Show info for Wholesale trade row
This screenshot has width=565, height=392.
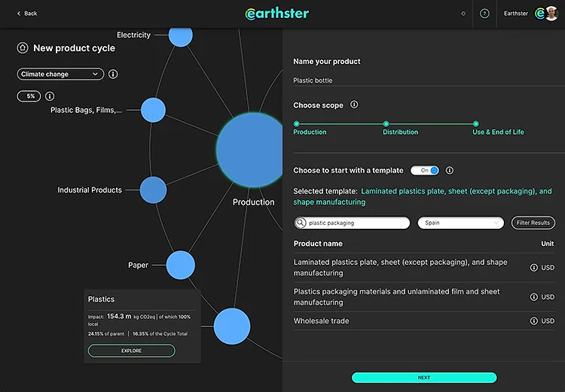coord(533,321)
